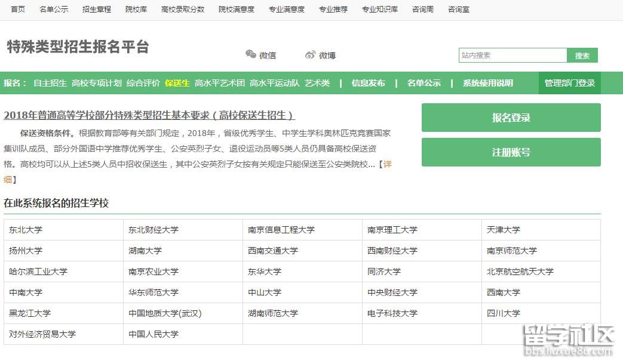Open 院校库 from the top menu
Screen dimensions: 623x364
pos(136,10)
